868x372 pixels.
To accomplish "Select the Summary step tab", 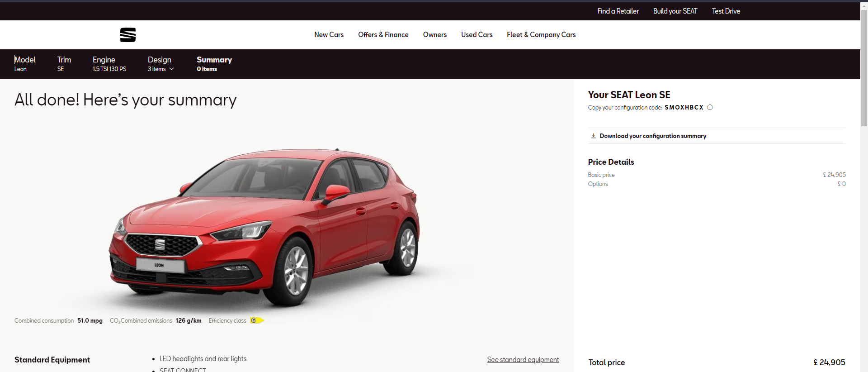I will coord(214,64).
